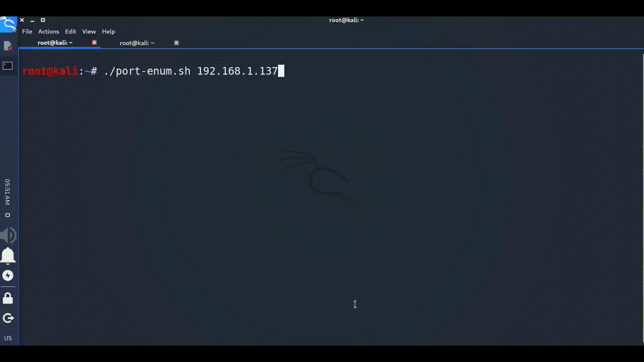Image resolution: width=644 pixels, height=362 pixels.
Task: Open the notifications bell icon
Action: pos(8,256)
